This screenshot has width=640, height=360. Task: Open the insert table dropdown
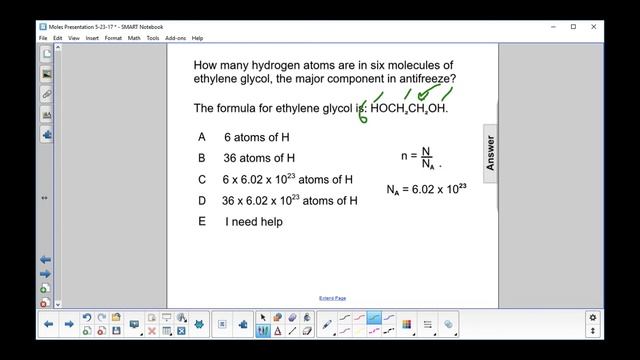(167, 331)
